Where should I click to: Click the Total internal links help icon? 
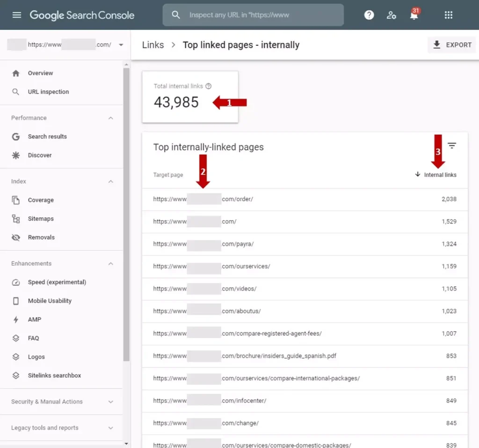pos(208,86)
